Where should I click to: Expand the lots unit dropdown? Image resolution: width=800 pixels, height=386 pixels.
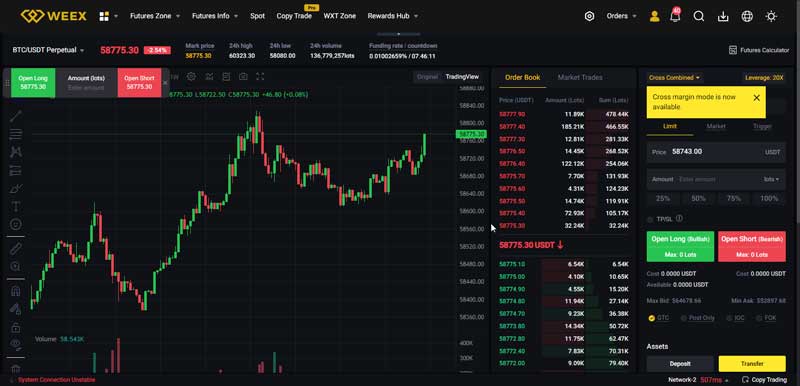point(771,179)
